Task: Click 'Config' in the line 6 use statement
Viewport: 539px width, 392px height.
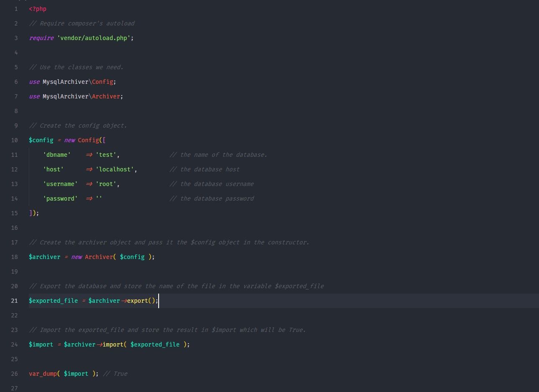Action: coord(102,82)
